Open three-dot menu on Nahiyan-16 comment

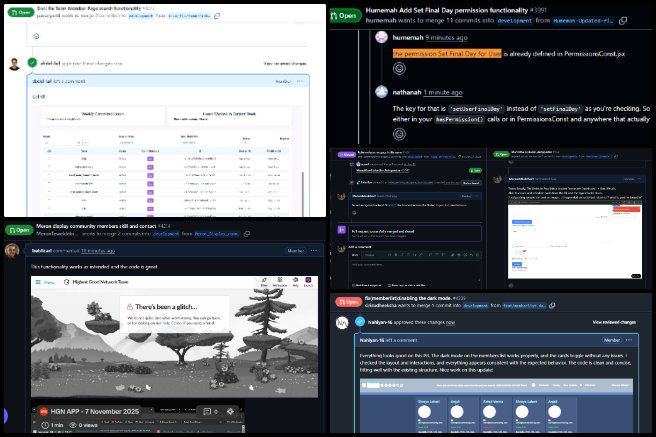[629, 340]
